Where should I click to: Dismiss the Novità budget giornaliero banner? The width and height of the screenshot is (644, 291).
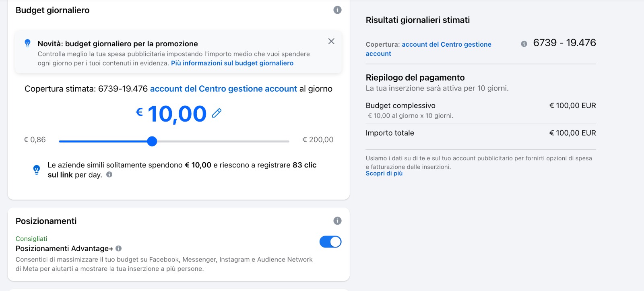coord(331,41)
